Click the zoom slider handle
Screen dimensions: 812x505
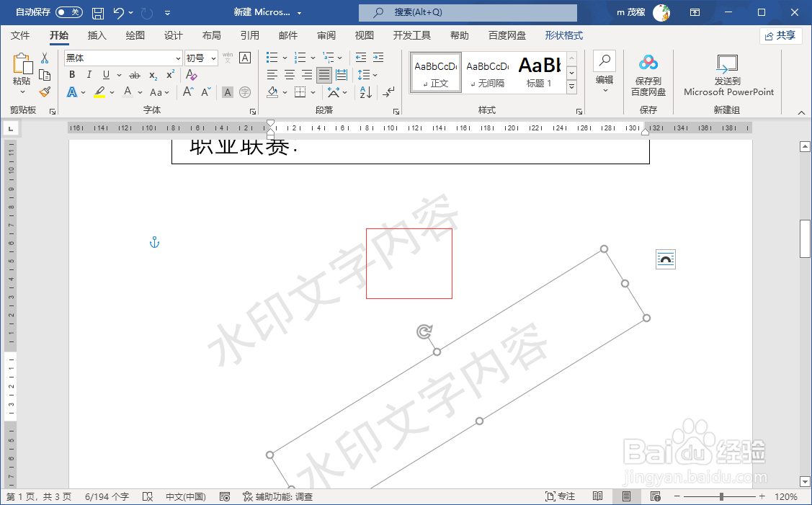click(x=720, y=496)
